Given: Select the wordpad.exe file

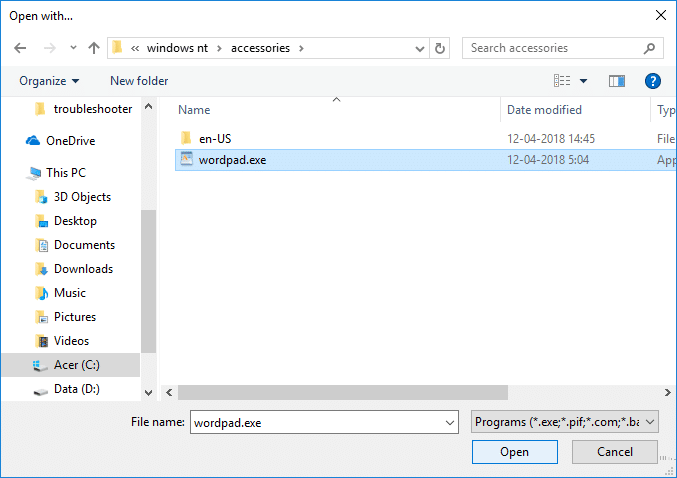Looking at the screenshot, I should [232, 160].
